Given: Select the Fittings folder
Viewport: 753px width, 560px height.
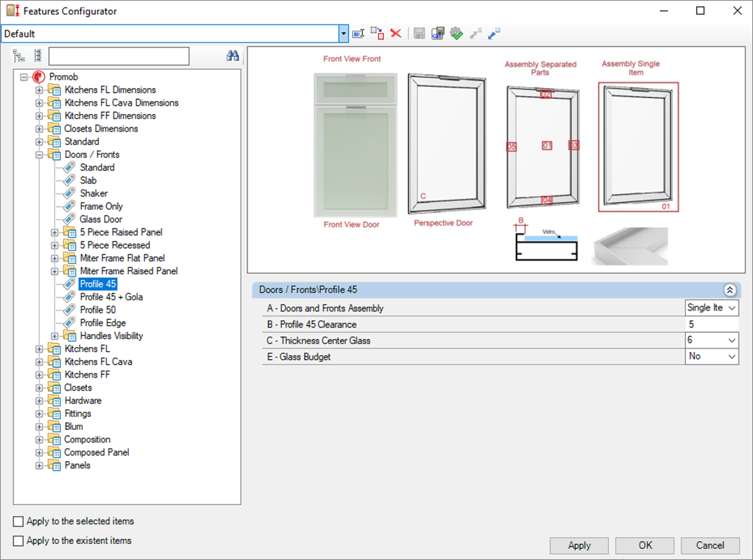Looking at the screenshot, I should 78,414.
